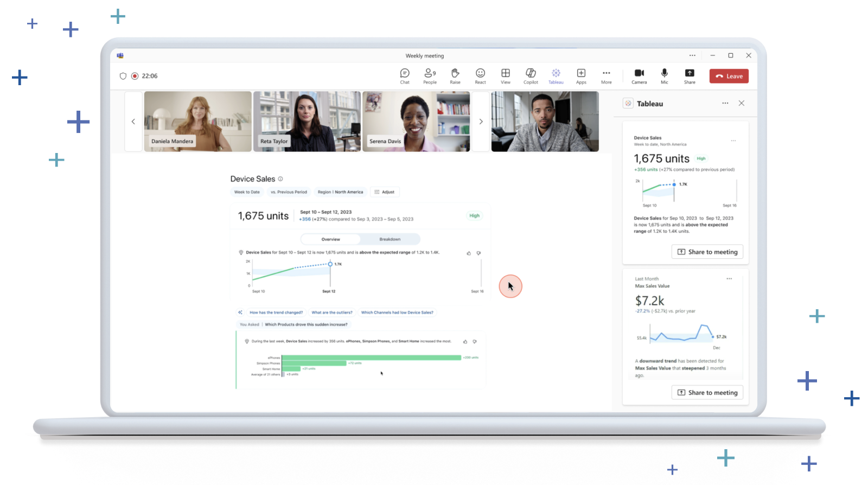Click the Share screen icon

[690, 76]
